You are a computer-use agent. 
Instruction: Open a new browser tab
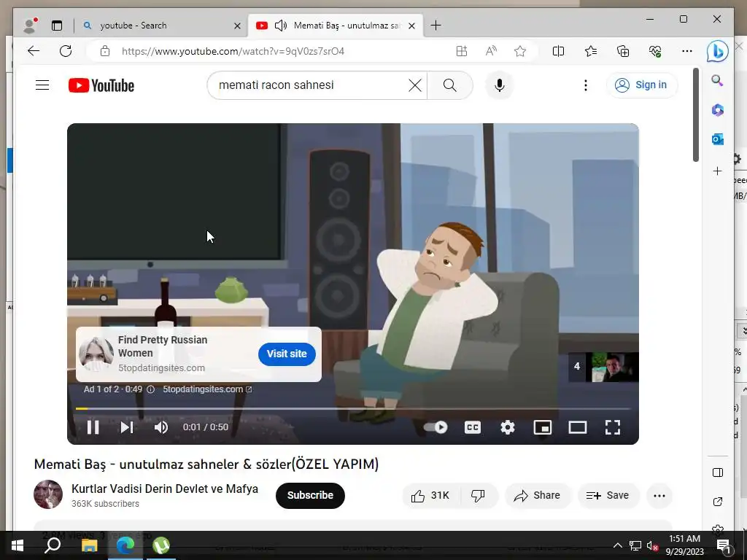tap(436, 26)
